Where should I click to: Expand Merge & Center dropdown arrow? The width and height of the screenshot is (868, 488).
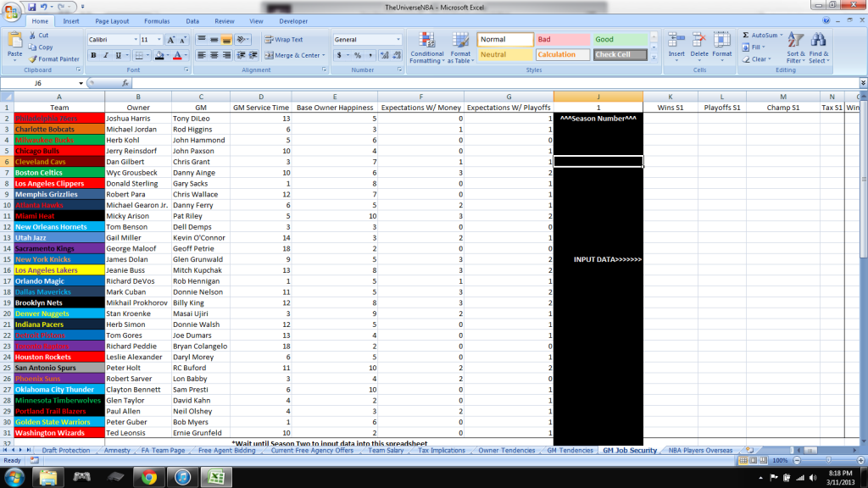(x=324, y=55)
